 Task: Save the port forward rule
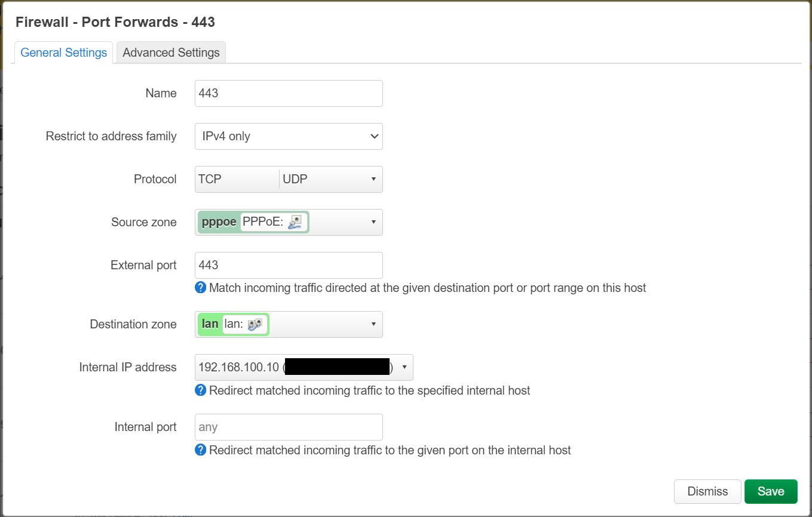point(771,491)
